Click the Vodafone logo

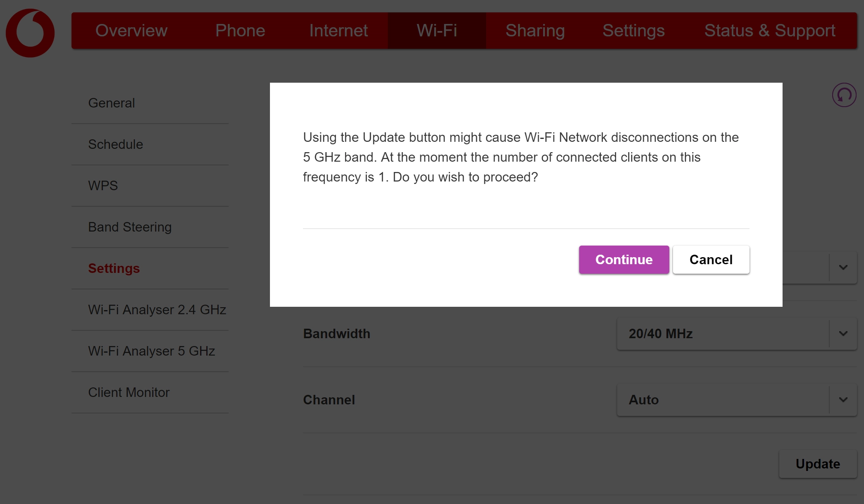pyautogui.click(x=30, y=32)
